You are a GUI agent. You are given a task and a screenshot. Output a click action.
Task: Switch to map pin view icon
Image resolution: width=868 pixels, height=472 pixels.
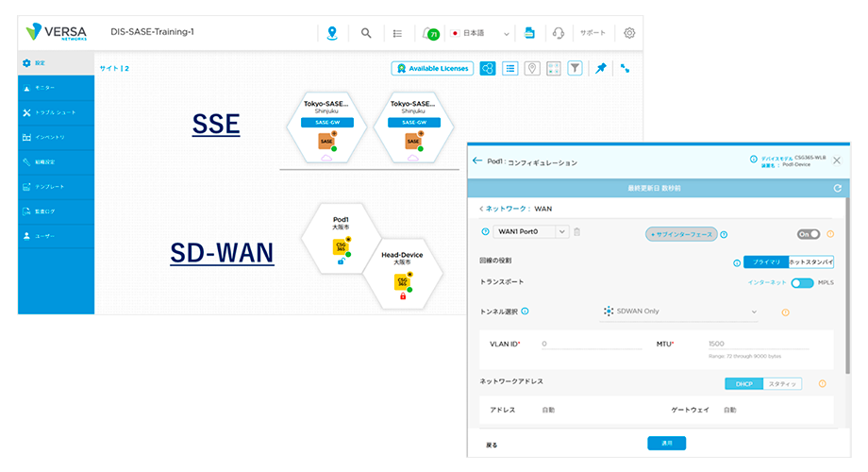(x=532, y=68)
